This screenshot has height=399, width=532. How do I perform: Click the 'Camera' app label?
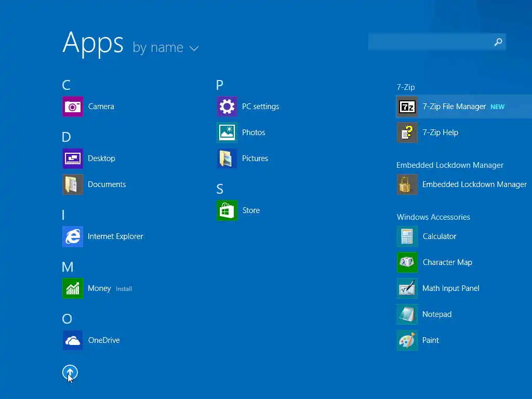click(x=101, y=107)
